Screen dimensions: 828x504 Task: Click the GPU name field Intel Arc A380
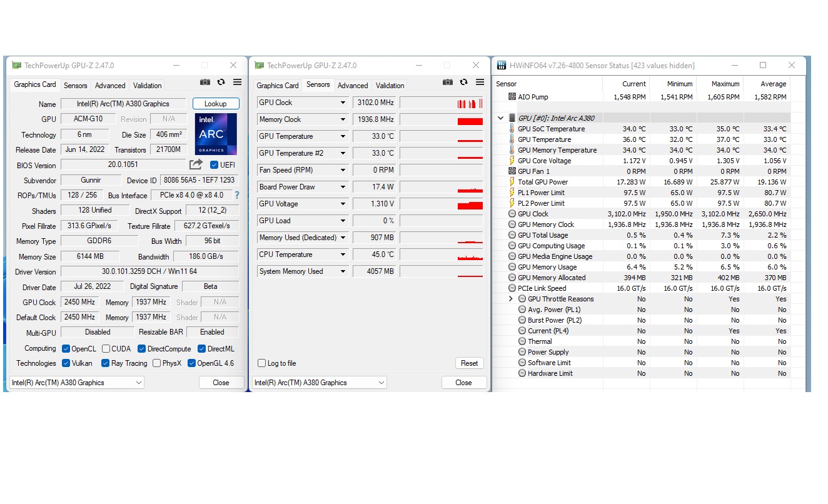coord(123,104)
